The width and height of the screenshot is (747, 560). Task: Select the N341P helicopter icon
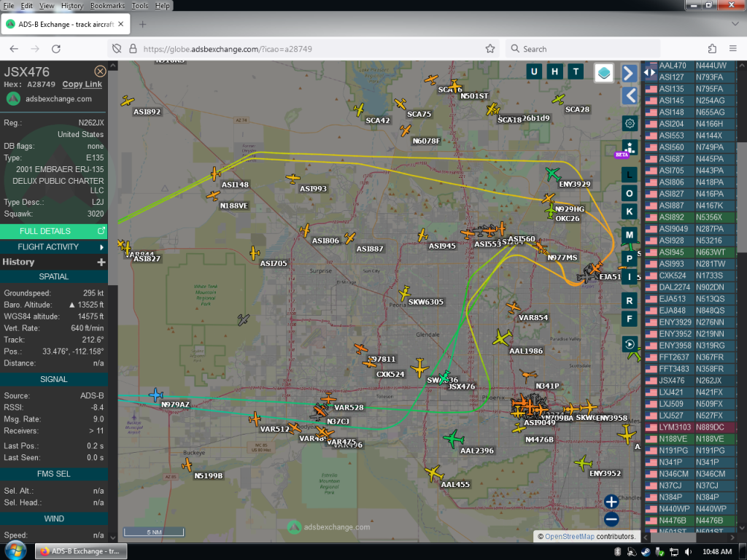pyautogui.click(x=527, y=376)
